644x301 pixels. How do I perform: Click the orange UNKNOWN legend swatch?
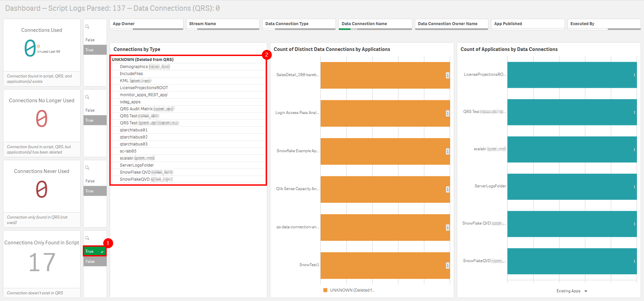click(x=325, y=290)
